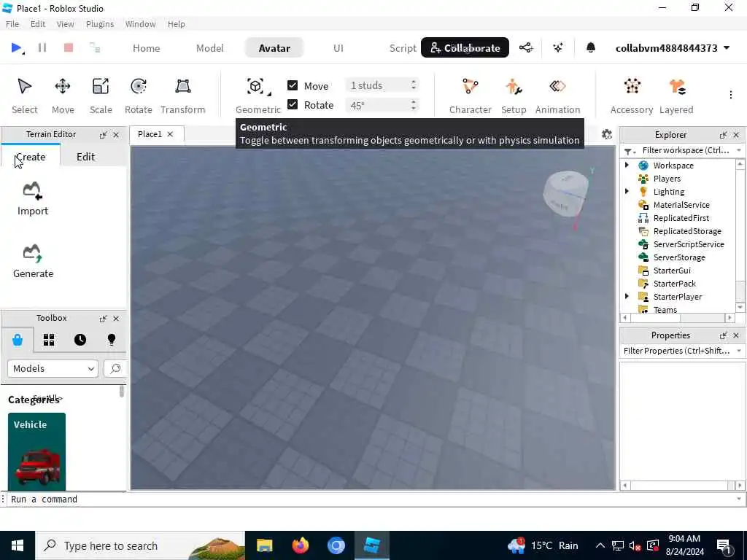Screen dimensions: 747x560
Task: Open File Explorer from taskbar
Action: click(264, 545)
